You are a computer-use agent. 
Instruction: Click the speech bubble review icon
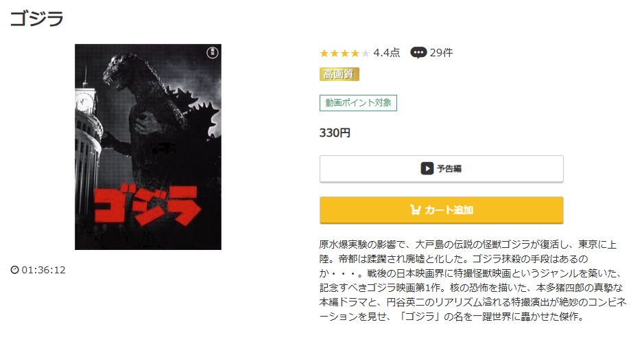(418, 53)
